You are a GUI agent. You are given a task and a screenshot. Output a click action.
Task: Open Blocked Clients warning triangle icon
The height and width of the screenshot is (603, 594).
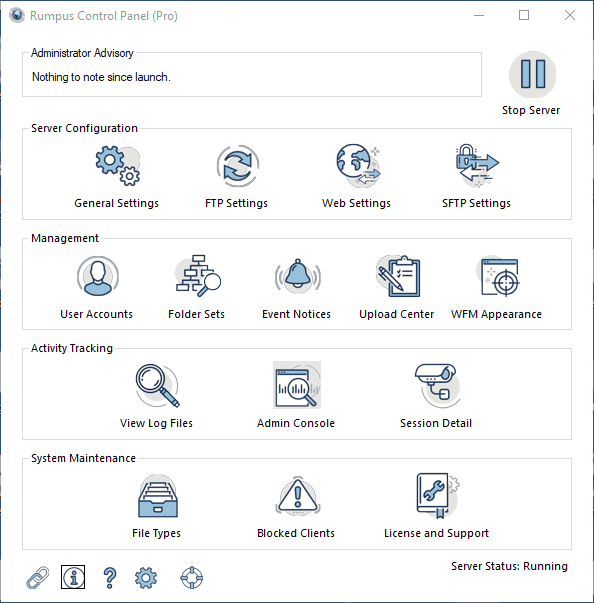pyautogui.click(x=298, y=496)
